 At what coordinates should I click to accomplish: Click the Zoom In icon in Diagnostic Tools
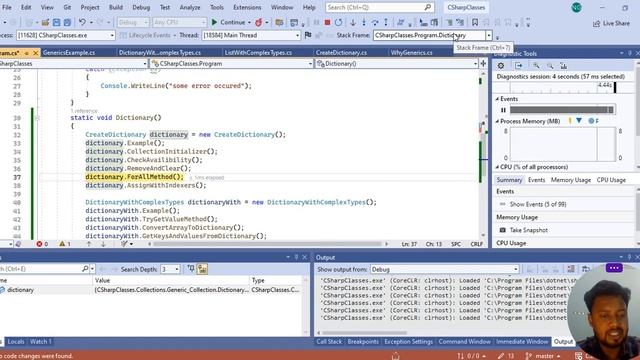click(536, 65)
